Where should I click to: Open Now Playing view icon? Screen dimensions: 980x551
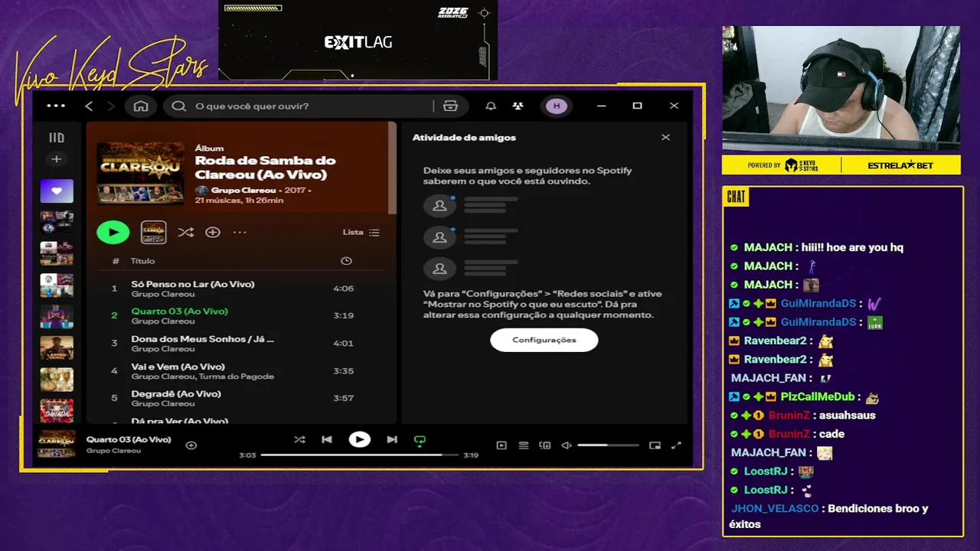click(501, 445)
